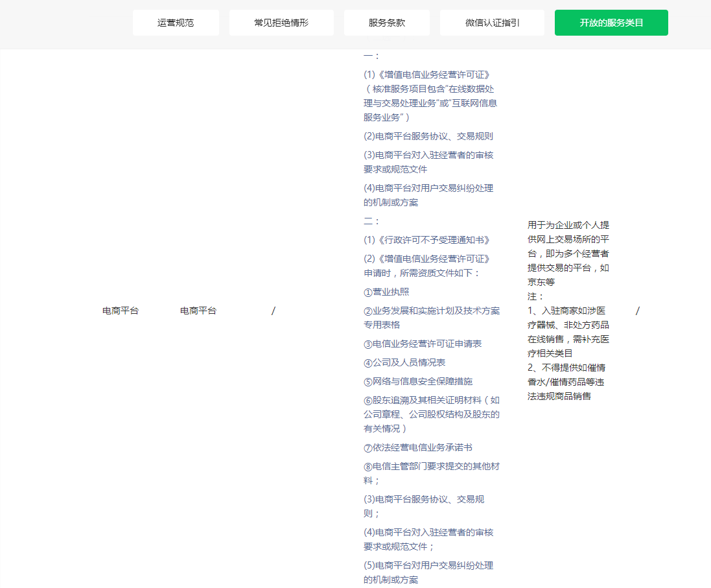Click the 二： section heading
Viewport: 711px width, 588px height.
point(371,222)
